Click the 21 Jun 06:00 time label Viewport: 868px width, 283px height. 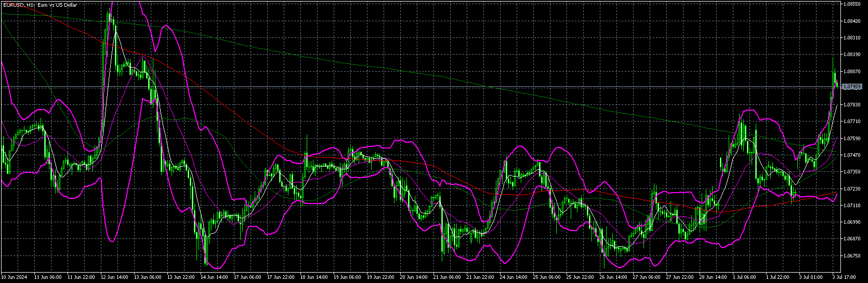coord(447,278)
